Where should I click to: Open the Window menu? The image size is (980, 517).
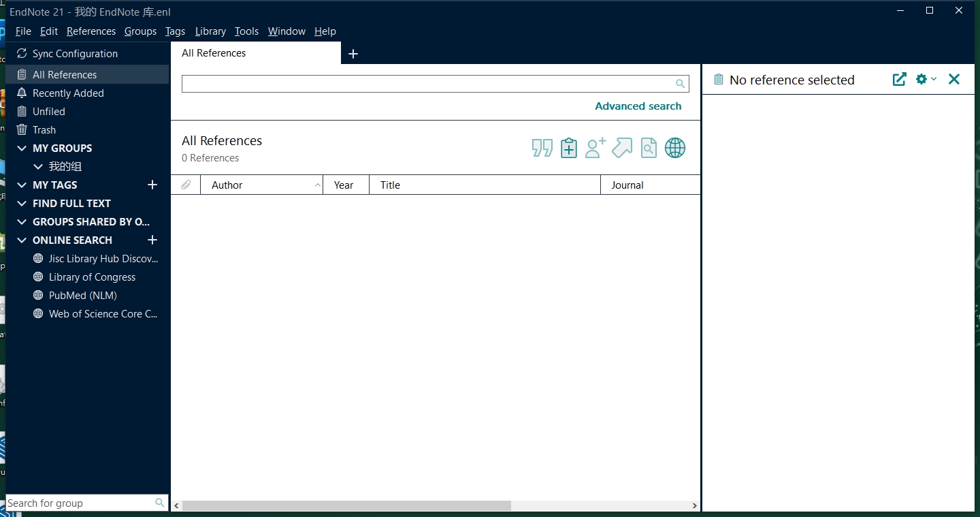pos(287,31)
